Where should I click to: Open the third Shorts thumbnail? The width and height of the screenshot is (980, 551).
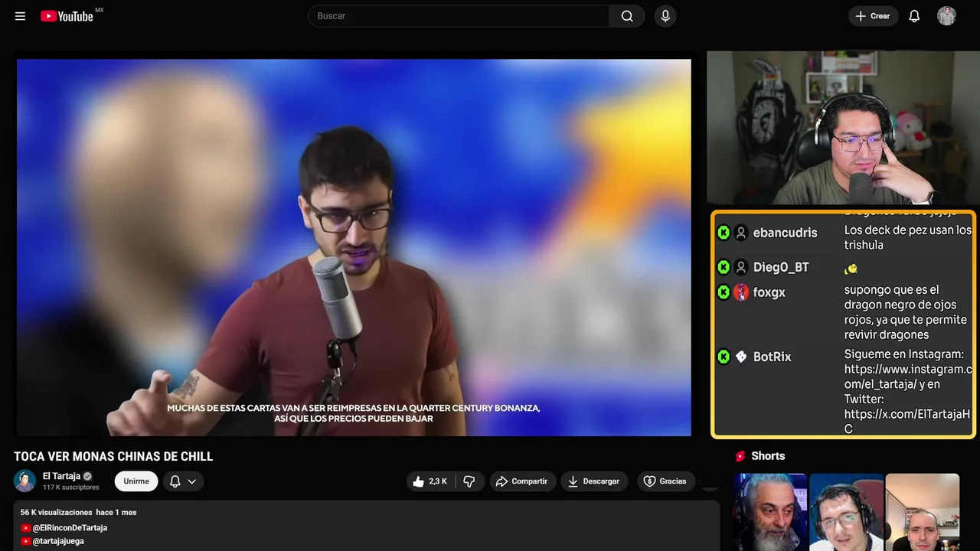tap(922, 512)
